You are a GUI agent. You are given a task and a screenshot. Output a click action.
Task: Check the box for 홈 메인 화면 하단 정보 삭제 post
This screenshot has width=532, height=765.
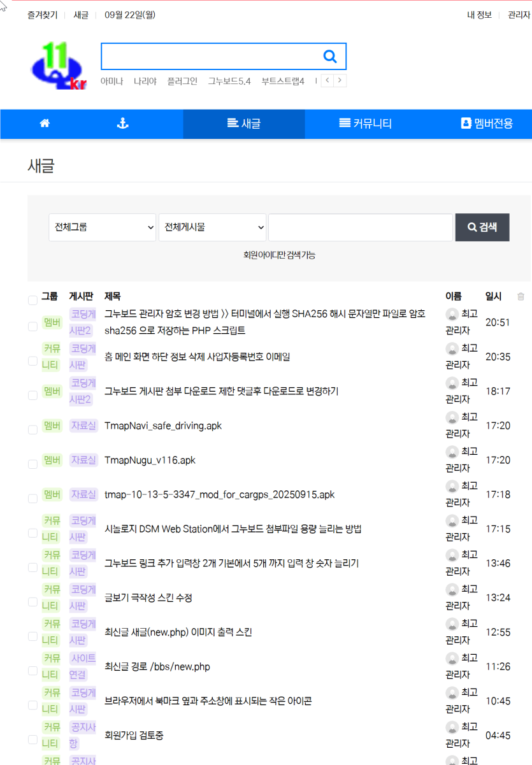[32, 361]
